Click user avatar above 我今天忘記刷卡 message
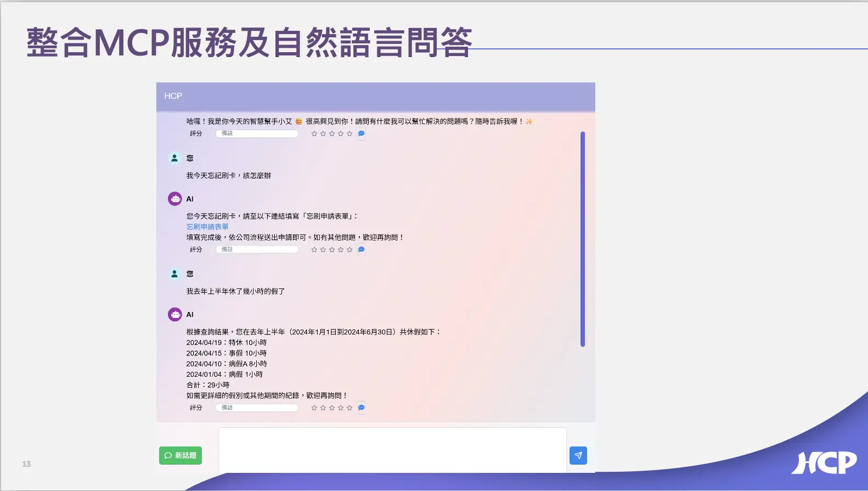Image resolution: width=868 pixels, height=491 pixels. coord(174,158)
